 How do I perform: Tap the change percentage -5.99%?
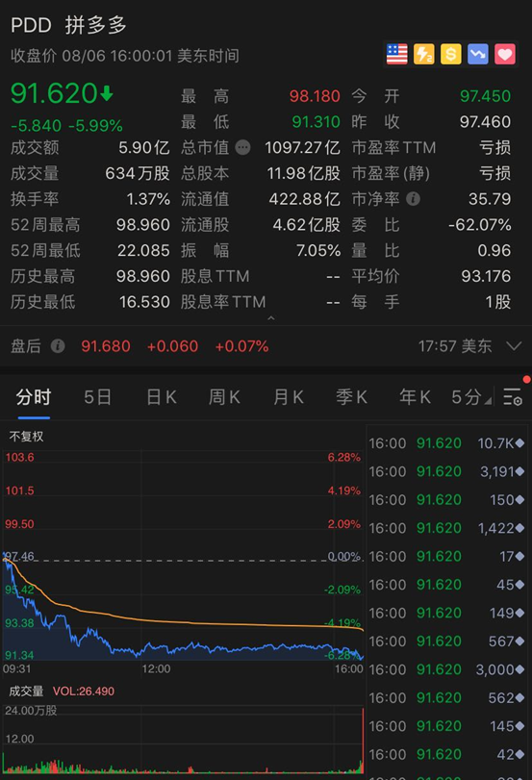coord(95,125)
